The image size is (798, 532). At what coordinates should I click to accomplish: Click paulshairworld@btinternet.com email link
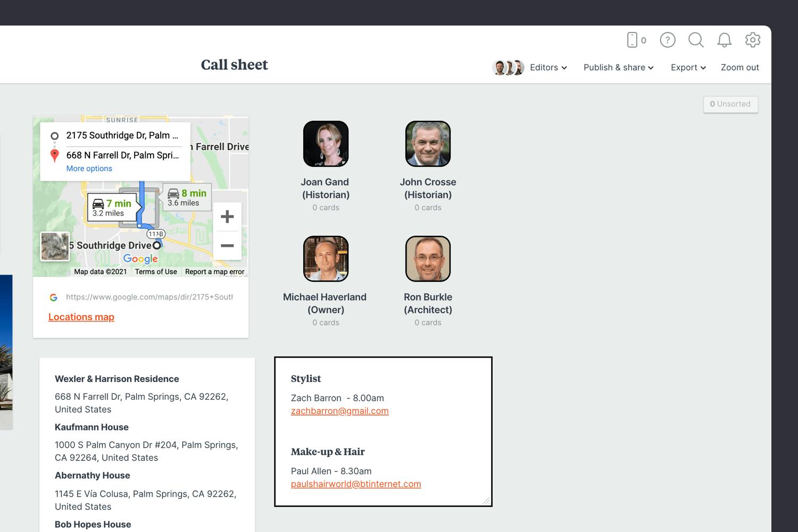356,484
